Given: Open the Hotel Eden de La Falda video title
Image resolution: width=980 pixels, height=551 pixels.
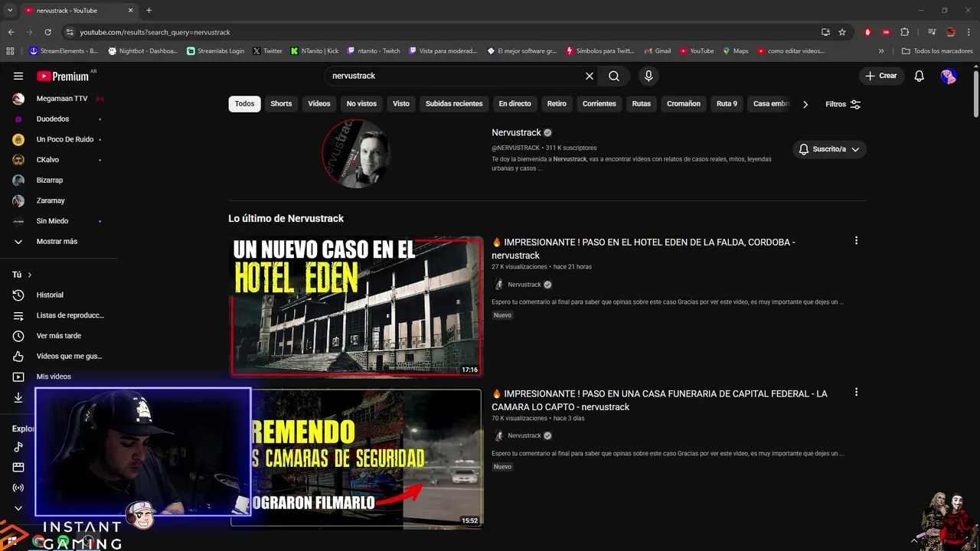Looking at the screenshot, I should click(643, 249).
